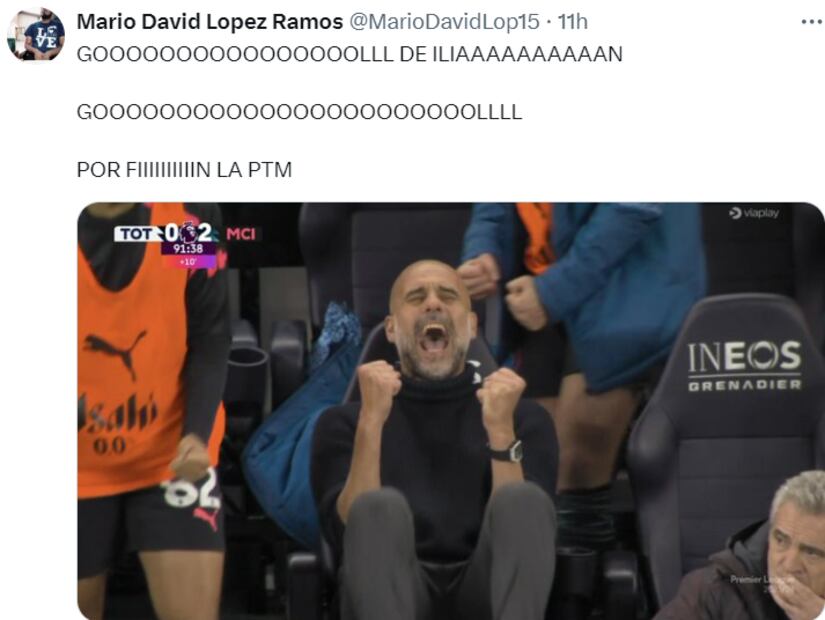Select the MCI team label in the scoreboard
825x620 pixels.
[241, 234]
